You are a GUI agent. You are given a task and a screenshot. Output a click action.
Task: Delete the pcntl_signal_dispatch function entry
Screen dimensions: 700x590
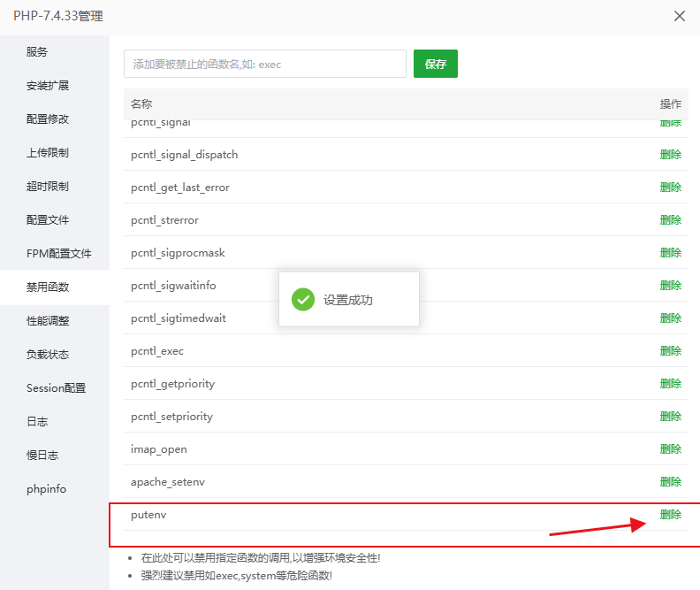pyautogui.click(x=671, y=155)
